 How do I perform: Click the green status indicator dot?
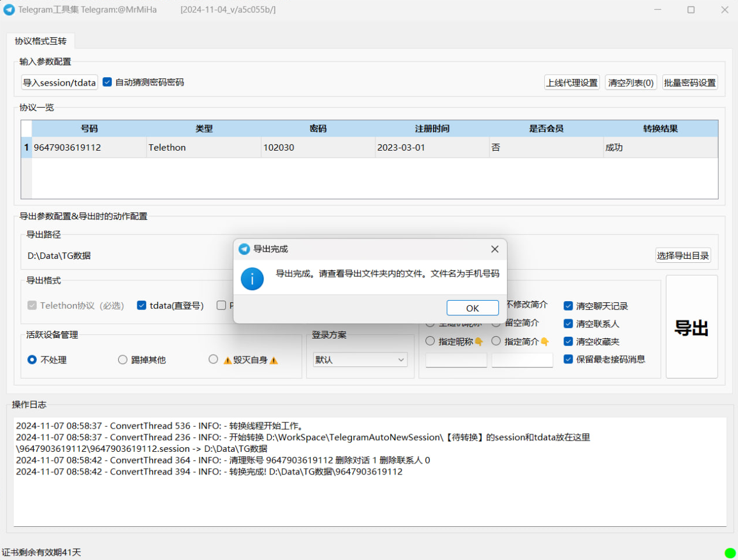pyautogui.click(x=730, y=552)
